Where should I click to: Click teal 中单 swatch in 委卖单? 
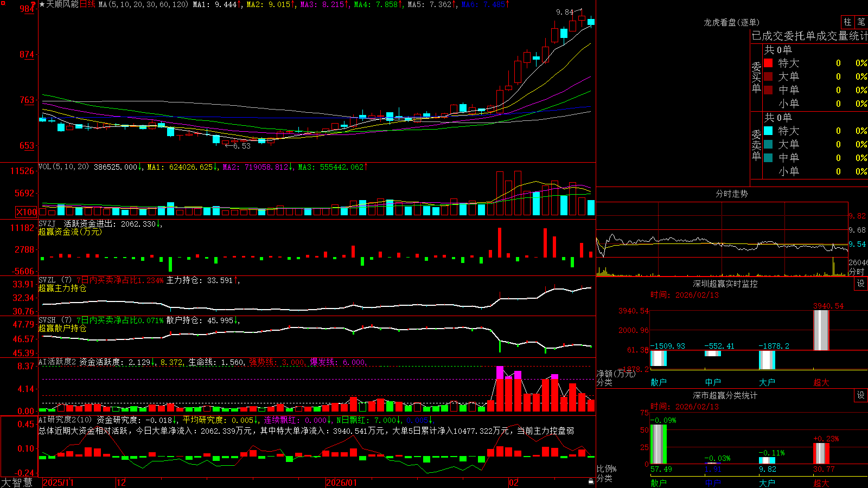[x=768, y=158]
